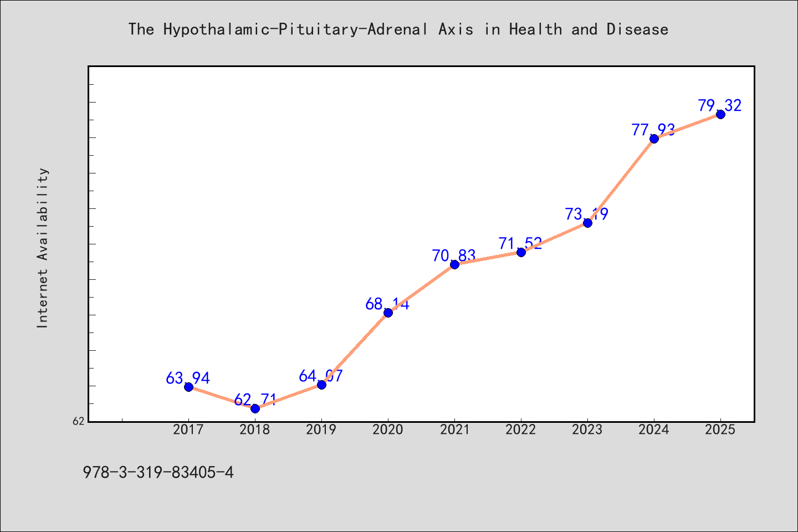Click the 2019 x-axis label
Screen dimensions: 798x532
pos(321,429)
